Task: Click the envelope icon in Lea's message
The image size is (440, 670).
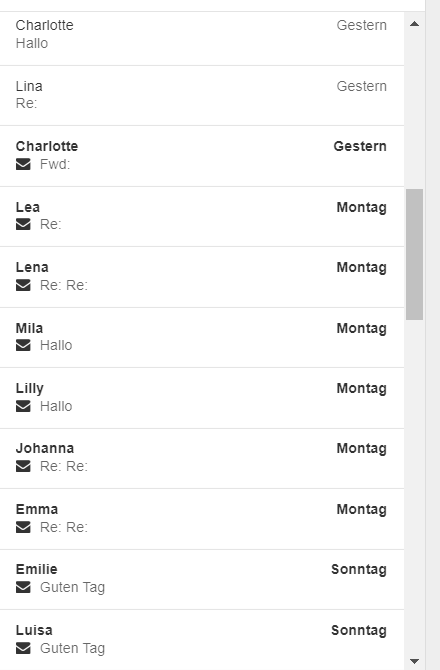Action: click(x=23, y=224)
